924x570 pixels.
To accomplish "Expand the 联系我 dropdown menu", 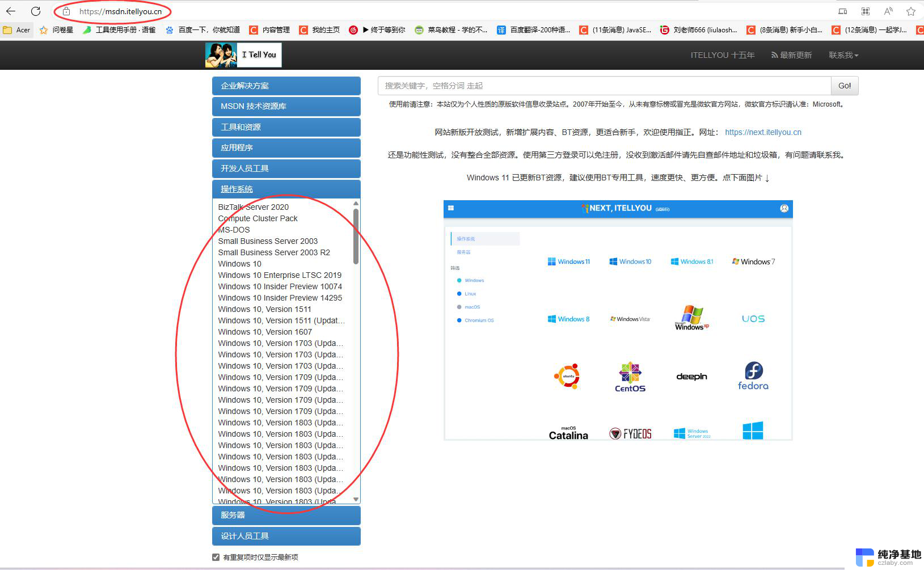I will point(843,55).
